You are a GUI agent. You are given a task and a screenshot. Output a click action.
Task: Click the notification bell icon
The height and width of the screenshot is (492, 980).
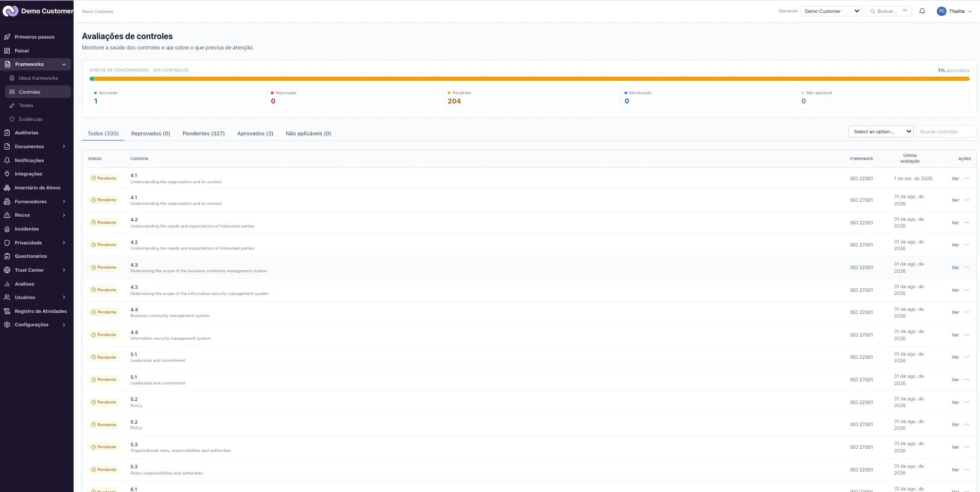click(922, 11)
